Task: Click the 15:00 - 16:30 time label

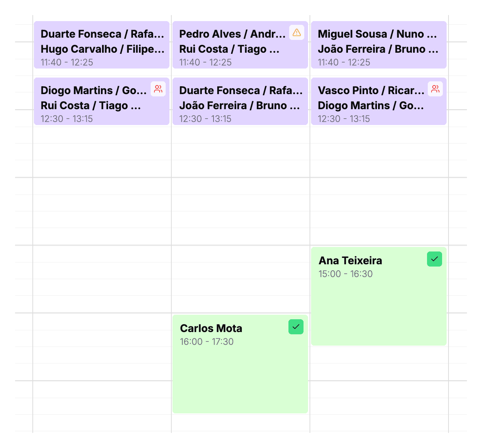Action: (346, 274)
